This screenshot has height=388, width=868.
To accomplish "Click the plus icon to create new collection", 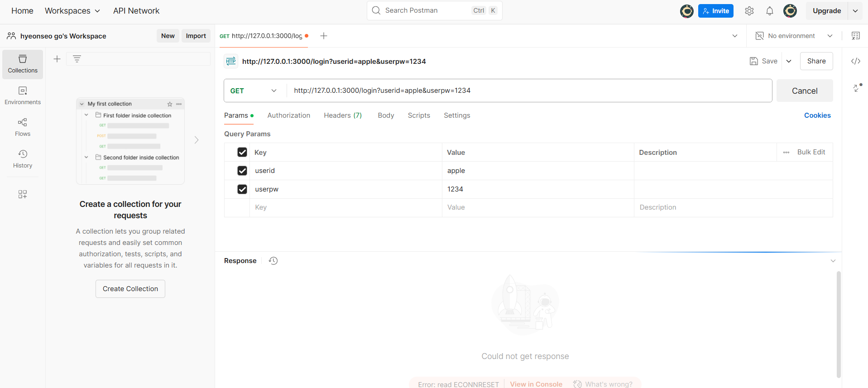I will click(x=57, y=59).
